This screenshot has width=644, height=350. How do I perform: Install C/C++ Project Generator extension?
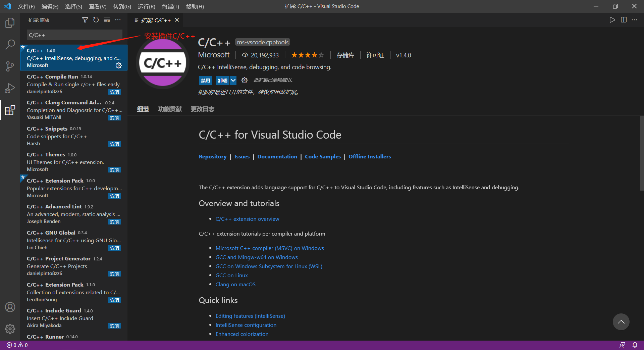[114, 274]
